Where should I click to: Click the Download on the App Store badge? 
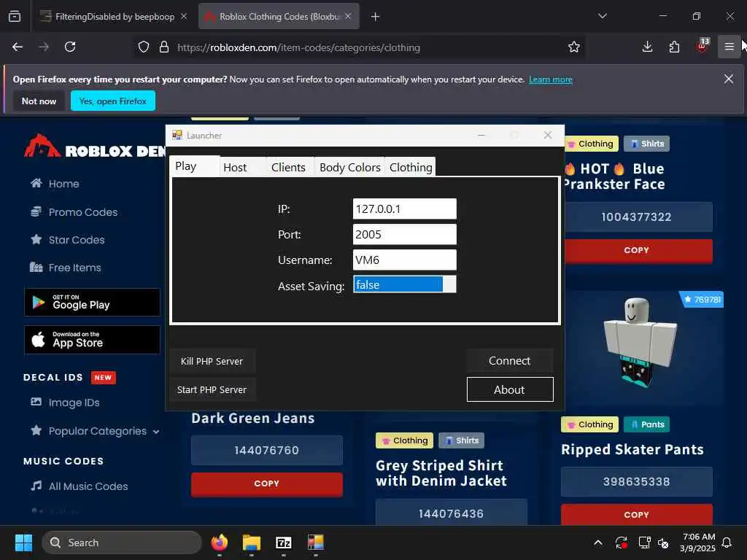pos(92,340)
